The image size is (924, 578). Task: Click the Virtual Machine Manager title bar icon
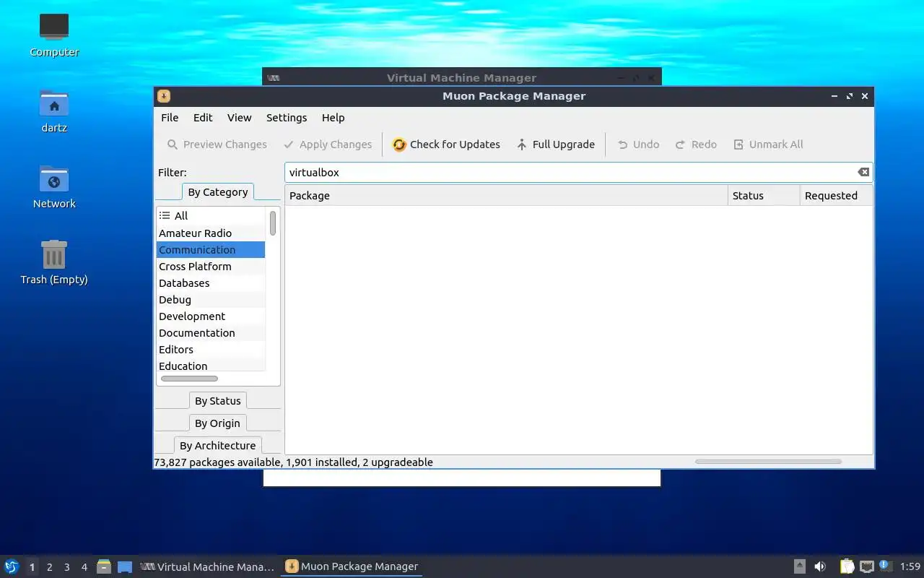[273, 78]
